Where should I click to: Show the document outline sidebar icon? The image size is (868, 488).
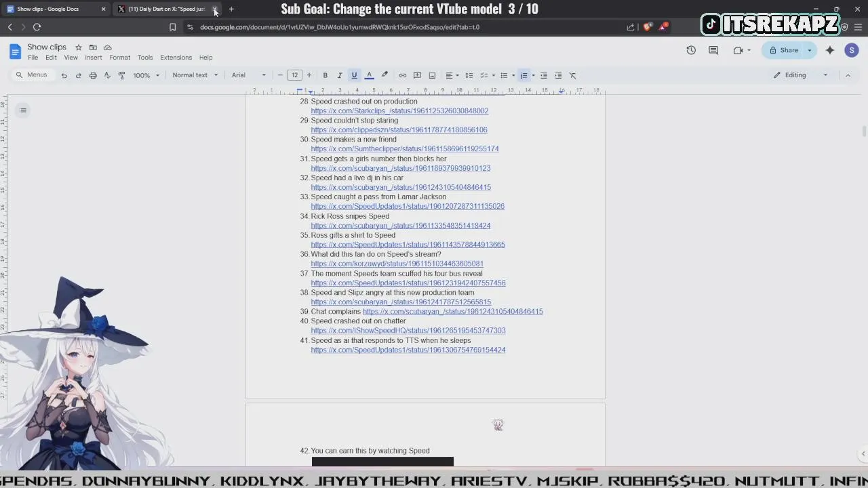23,110
